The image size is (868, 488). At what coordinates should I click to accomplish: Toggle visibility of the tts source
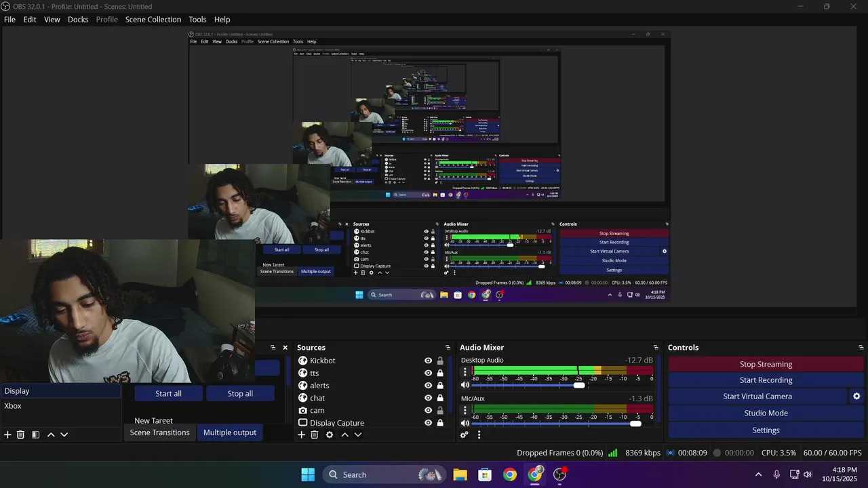point(428,373)
